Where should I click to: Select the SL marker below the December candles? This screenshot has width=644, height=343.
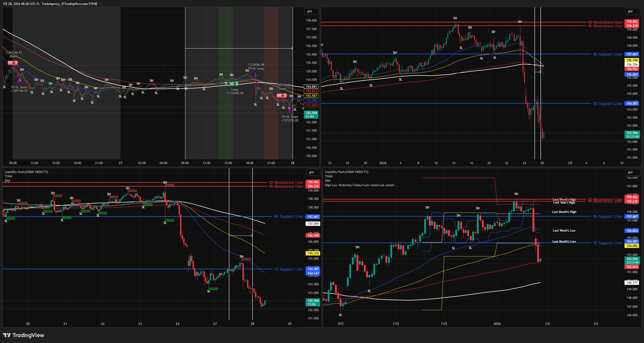[x=453, y=248]
